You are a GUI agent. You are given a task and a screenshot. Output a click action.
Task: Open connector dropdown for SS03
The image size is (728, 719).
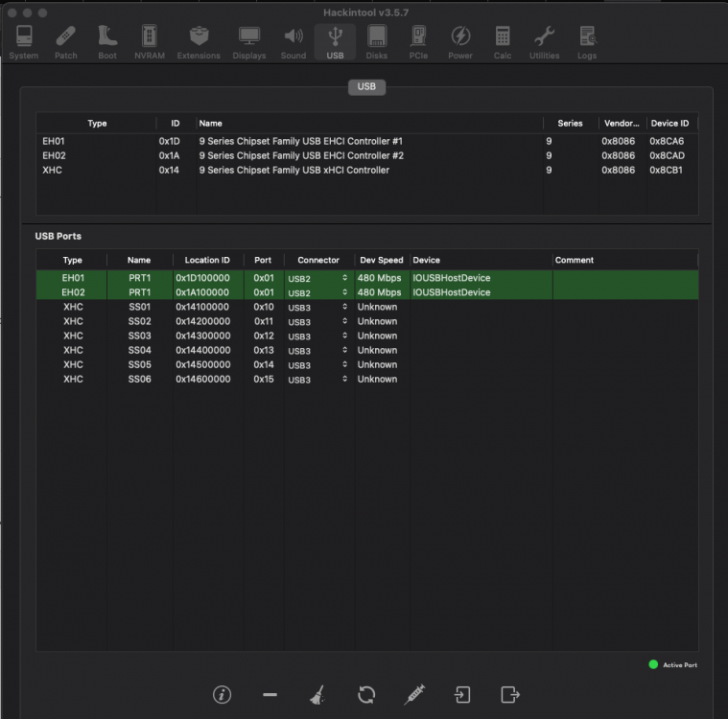pos(344,336)
